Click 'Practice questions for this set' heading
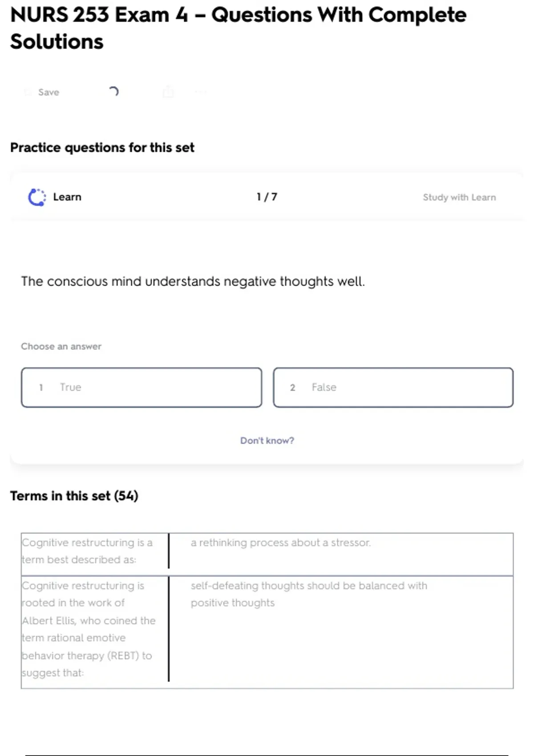Image resolution: width=534 pixels, height=756 pixels. pos(102,148)
